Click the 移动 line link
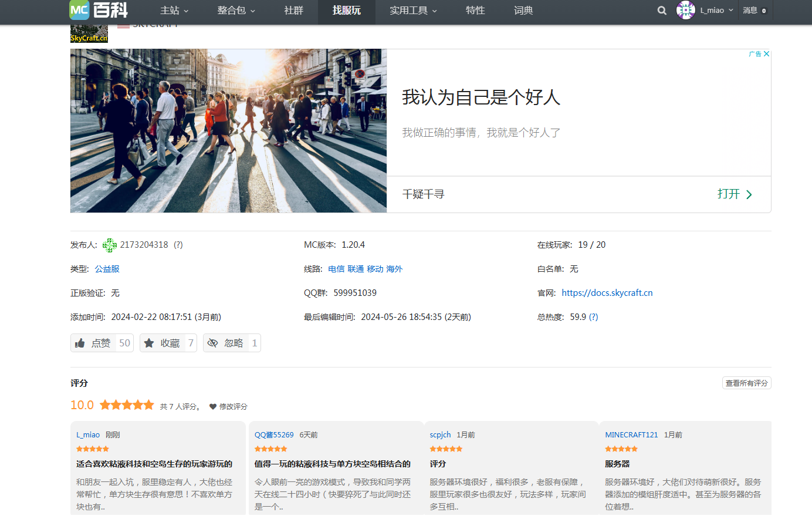 (x=375, y=269)
